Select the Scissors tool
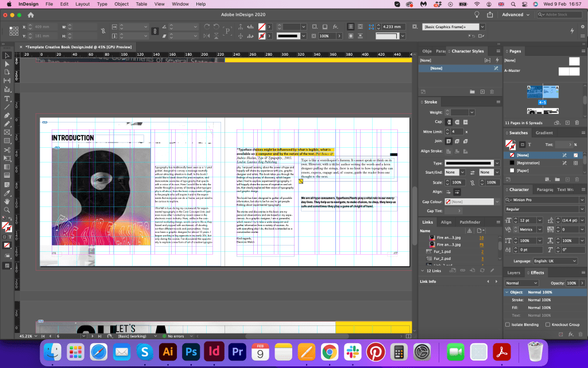This screenshot has width=588, height=368. pyautogui.click(x=7, y=150)
